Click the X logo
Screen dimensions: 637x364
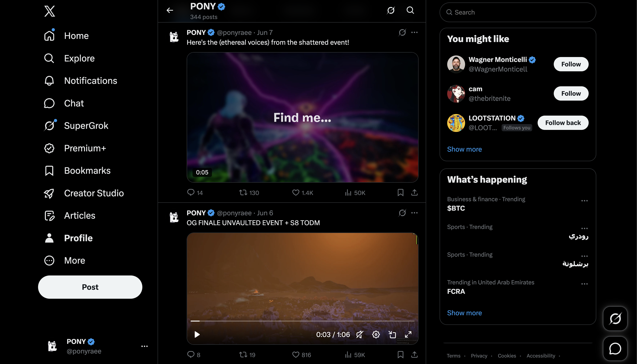coord(49,11)
